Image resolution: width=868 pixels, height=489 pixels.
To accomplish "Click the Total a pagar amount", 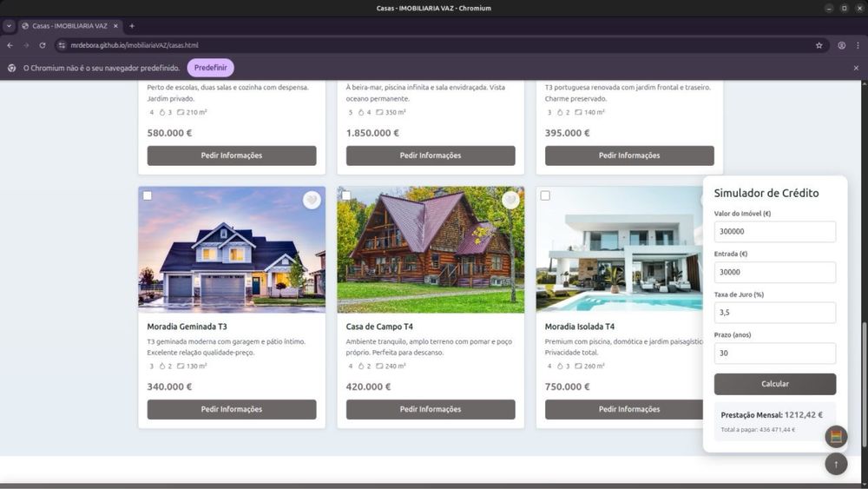I will [x=758, y=430].
